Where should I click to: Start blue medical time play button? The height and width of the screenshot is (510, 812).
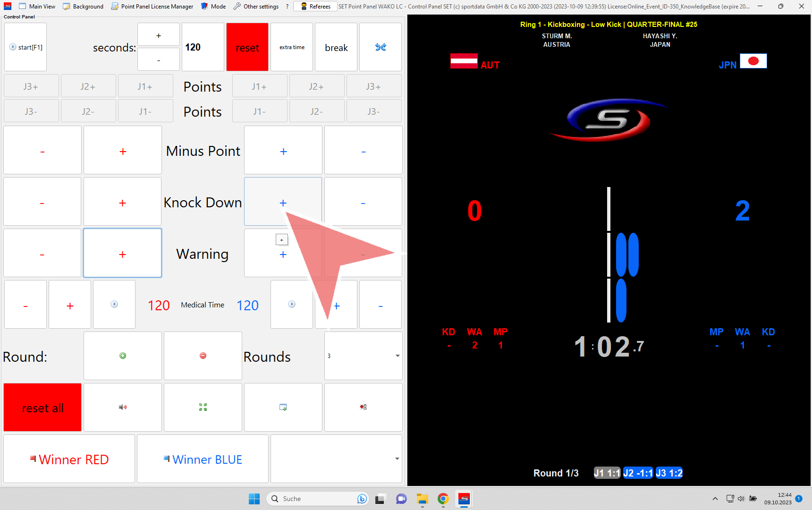292,305
